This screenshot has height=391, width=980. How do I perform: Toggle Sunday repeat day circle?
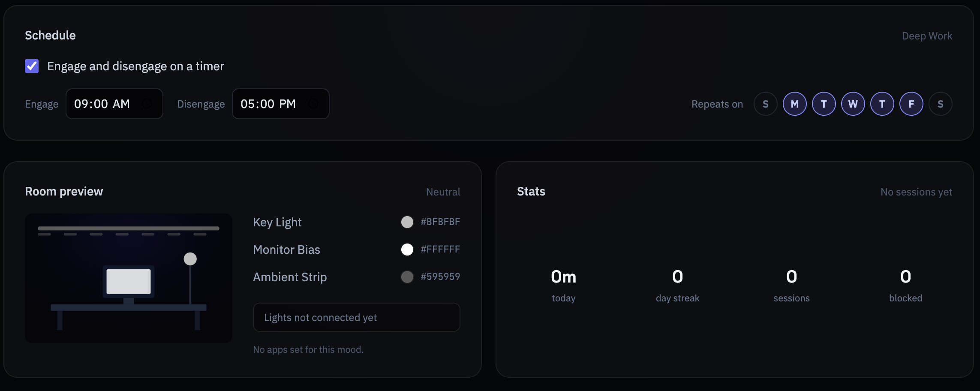click(766, 104)
